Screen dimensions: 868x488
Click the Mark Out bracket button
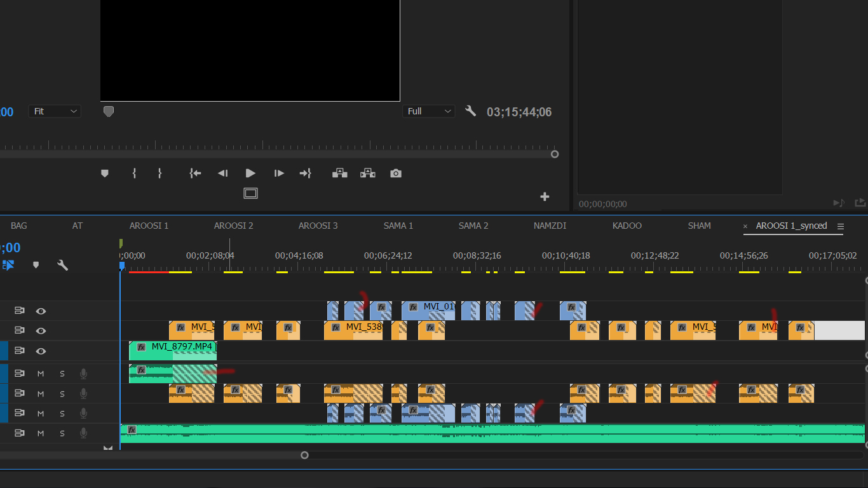point(159,173)
